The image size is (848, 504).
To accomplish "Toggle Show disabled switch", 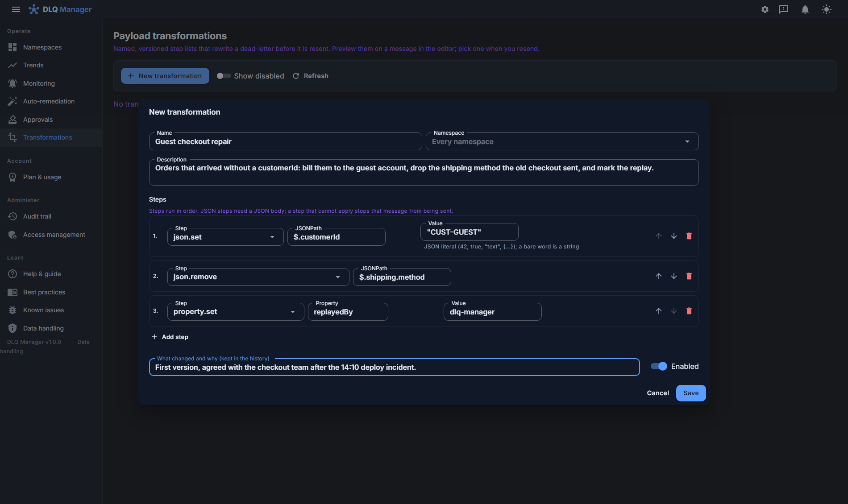I will pos(224,76).
